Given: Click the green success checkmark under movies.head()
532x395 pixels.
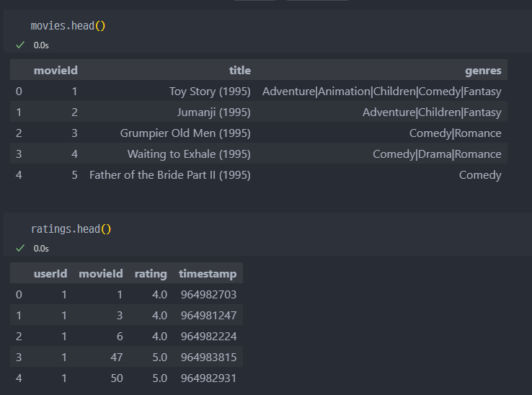Looking at the screenshot, I should pos(19,45).
